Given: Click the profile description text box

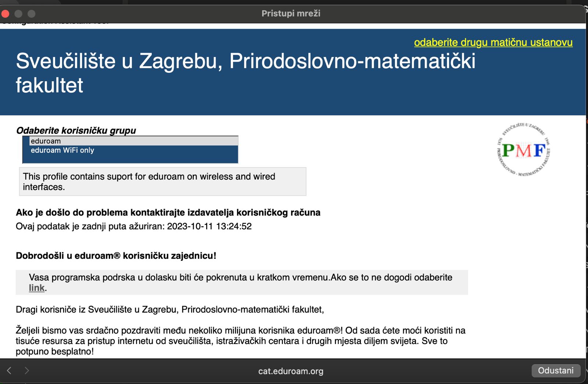Looking at the screenshot, I should point(162,182).
